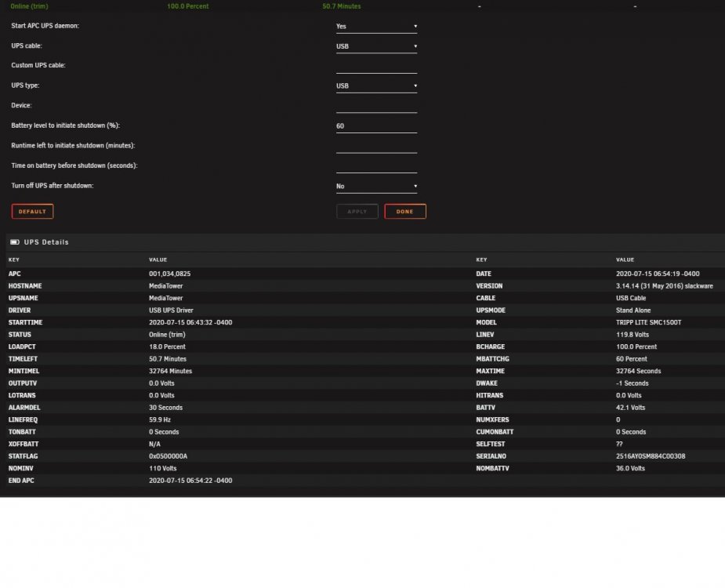This screenshot has width=725, height=588.
Task: Select the TONBATT key label
Action: tap(22, 432)
